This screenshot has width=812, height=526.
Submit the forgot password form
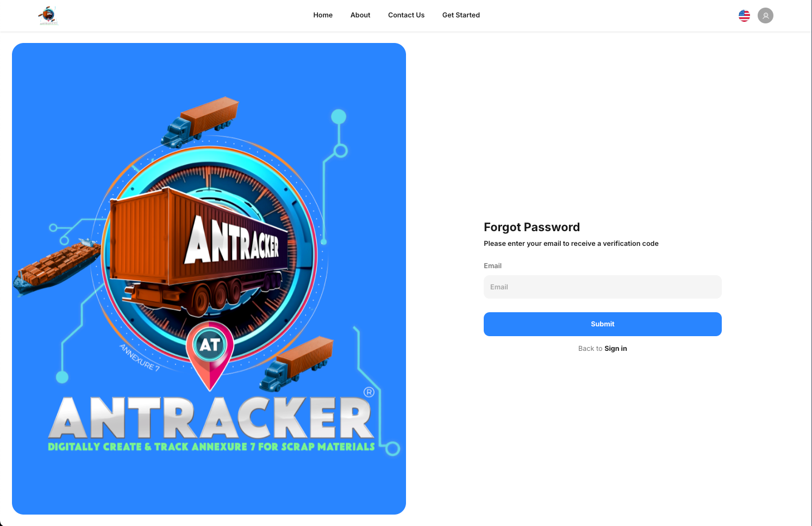(602, 324)
